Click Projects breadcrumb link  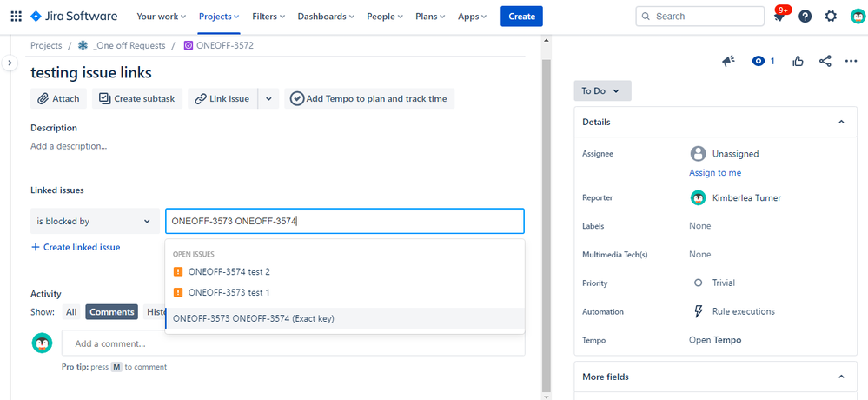coord(46,45)
